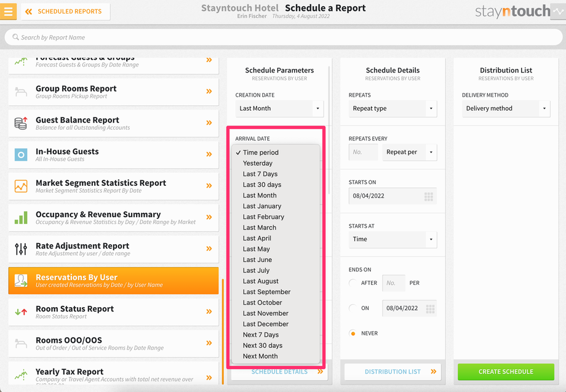Click the Room Status arrows icon

click(21, 312)
